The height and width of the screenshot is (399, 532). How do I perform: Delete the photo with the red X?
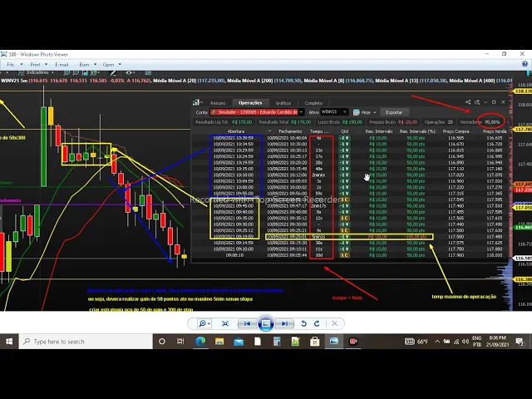[334, 323]
